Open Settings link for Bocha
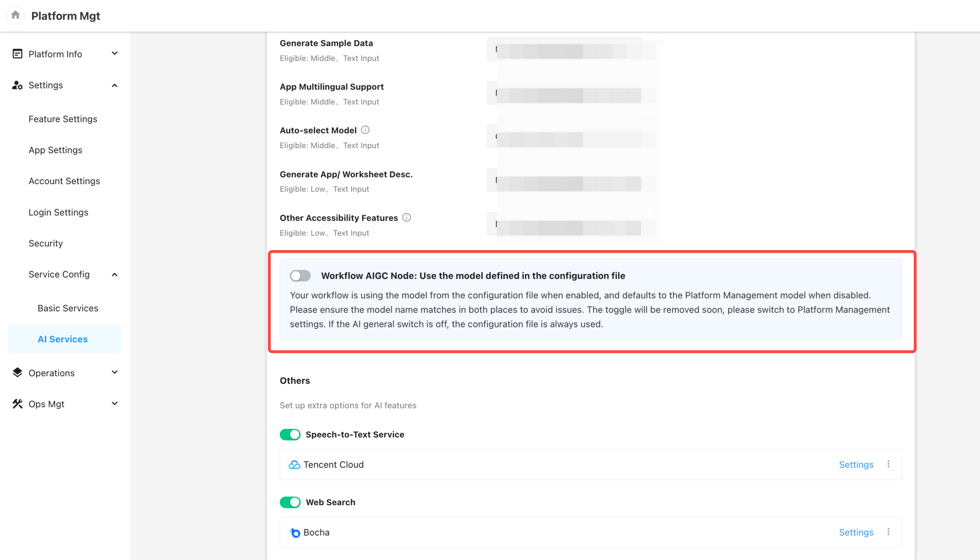This screenshot has height=560, width=980. pos(856,532)
